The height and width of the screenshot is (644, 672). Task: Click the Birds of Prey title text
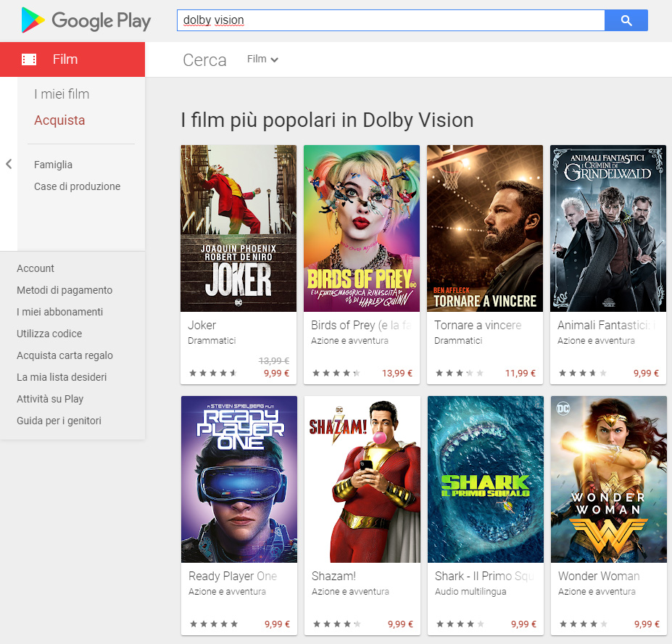(x=361, y=325)
